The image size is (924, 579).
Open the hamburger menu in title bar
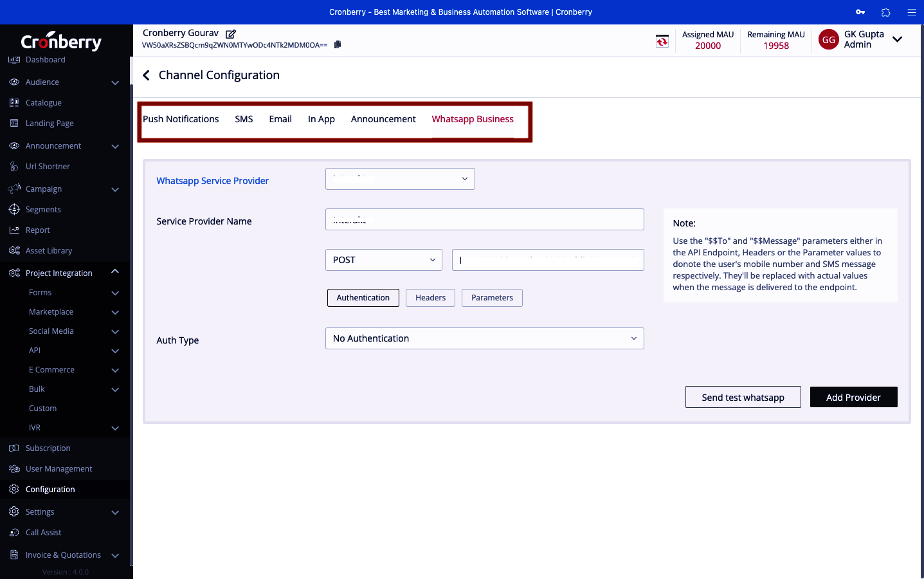click(912, 12)
